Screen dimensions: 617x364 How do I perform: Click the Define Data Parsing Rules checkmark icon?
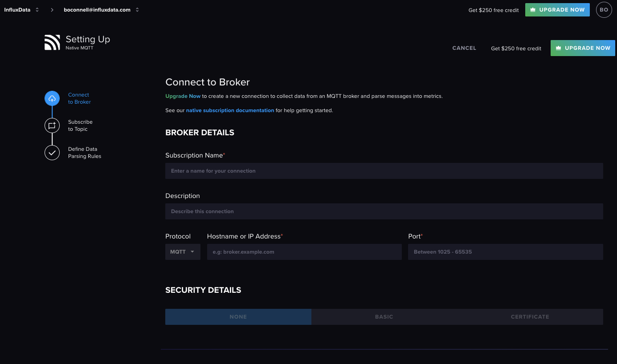click(x=52, y=152)
